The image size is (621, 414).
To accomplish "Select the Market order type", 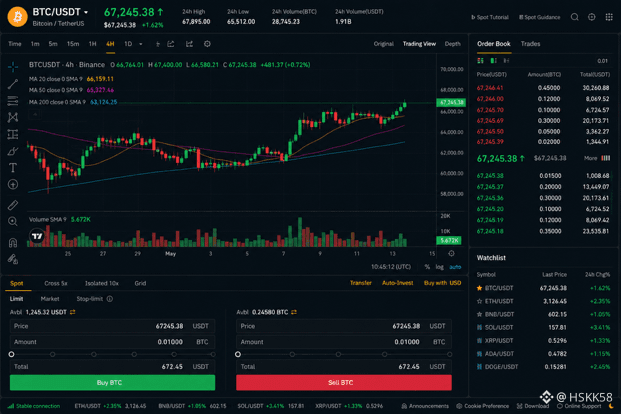I will (x=50, y=299).
